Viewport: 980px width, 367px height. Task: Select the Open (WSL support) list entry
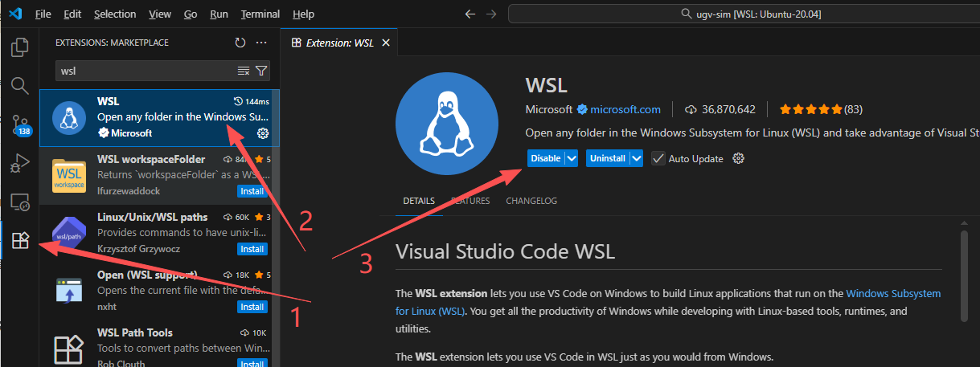tap(159, 290)
